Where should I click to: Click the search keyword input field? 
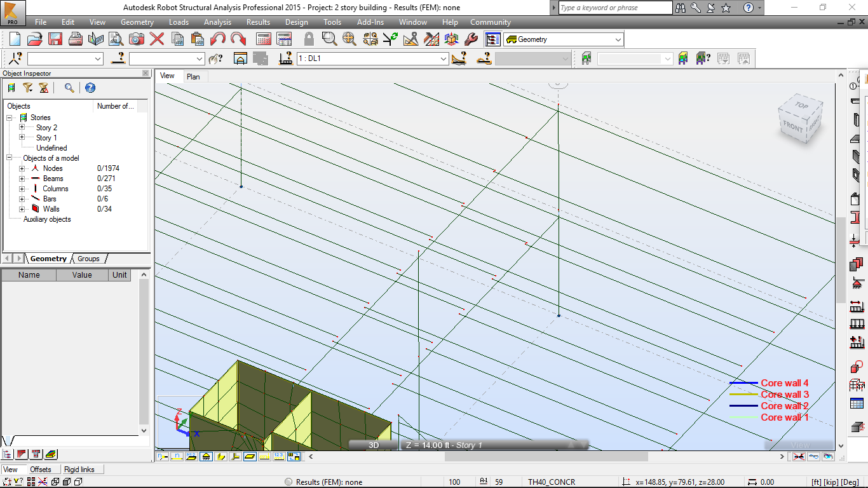pos(615,8)
